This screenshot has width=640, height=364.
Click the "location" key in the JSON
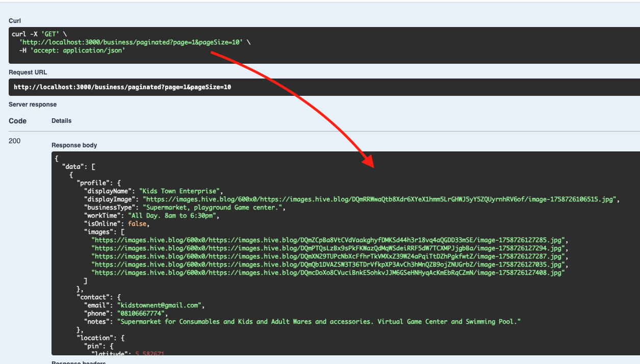tap(93, 338)
